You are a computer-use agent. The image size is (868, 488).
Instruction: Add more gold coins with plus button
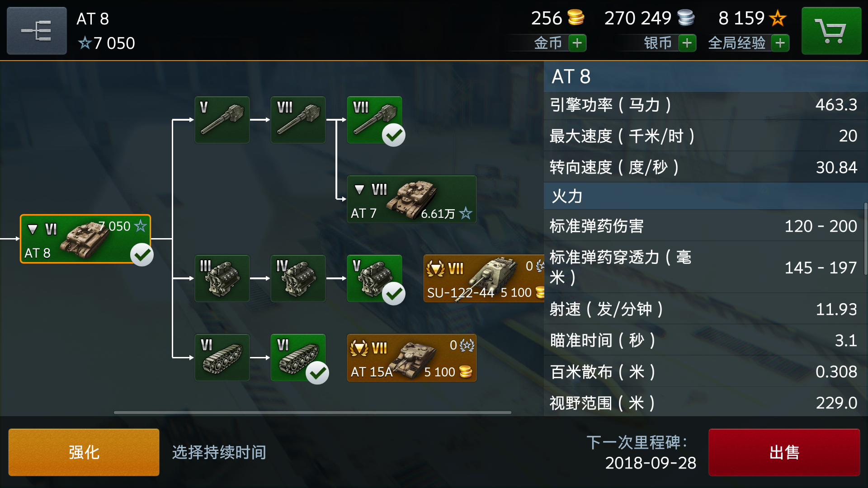(x=577, y=43)
